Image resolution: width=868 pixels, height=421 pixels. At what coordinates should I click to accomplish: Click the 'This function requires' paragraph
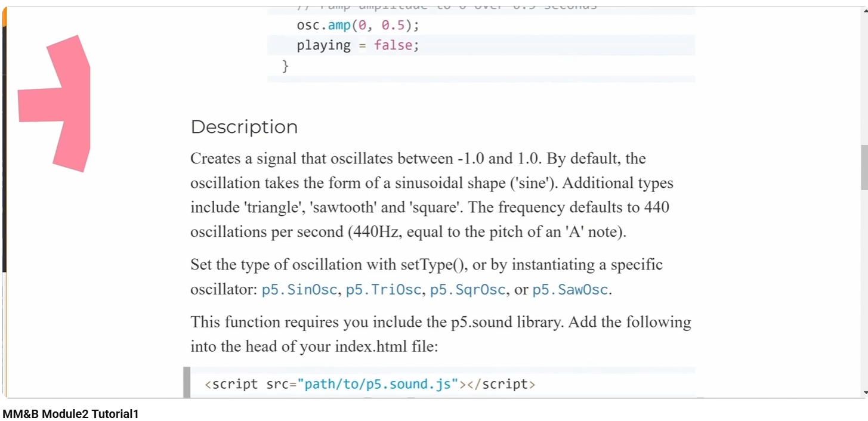click(x=440, y=334)
